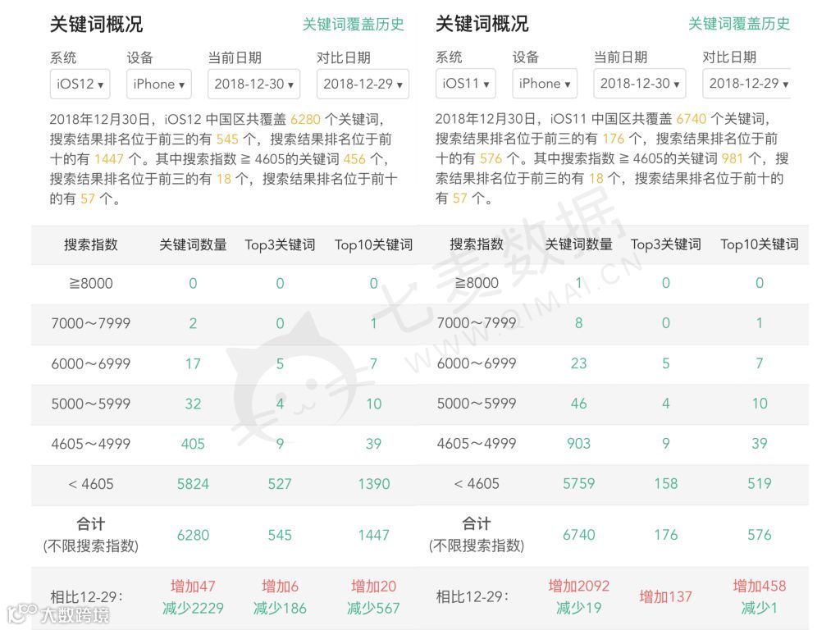Image resolution: width=840 pixels, height=630 pixels.
Task: Click Top10关键词 column header in iOS11 table
Action: point(760,244)
